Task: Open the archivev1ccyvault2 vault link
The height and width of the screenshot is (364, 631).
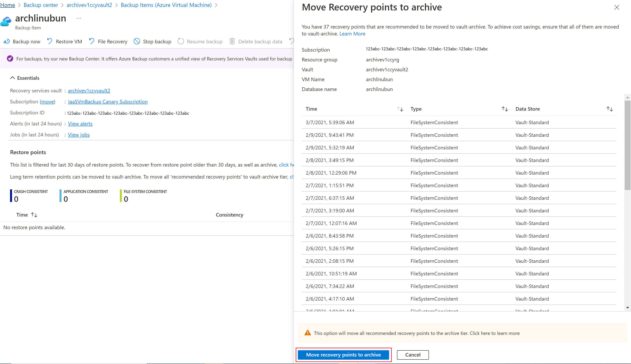Action: pyautogui.click(x=89, y=91)
